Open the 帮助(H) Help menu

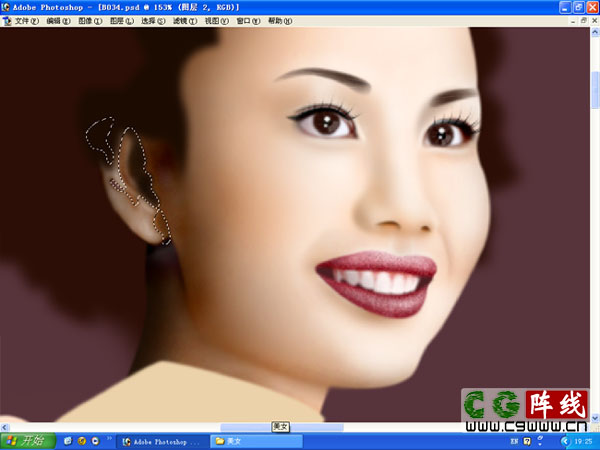point(280,21)
